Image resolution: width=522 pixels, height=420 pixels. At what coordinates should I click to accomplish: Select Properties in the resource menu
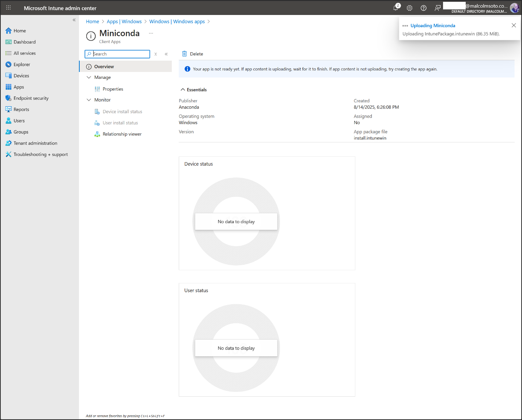tap(113, 89)
